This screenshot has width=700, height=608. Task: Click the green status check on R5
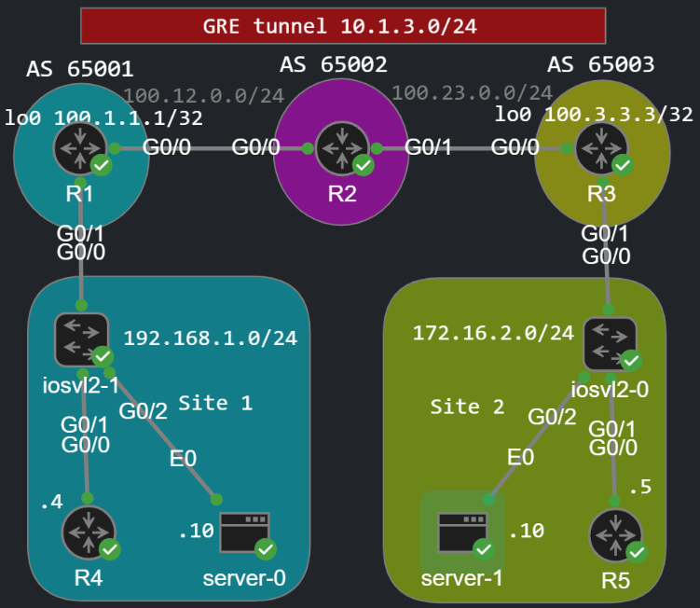tap(637, 552)
